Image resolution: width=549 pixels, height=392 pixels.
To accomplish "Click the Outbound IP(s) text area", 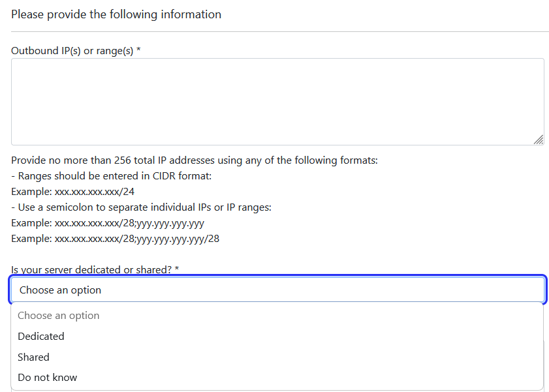I will (x=277, y=102).
